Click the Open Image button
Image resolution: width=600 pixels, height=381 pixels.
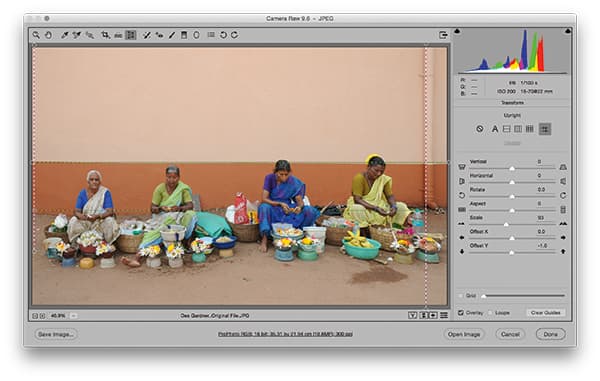[x=464, y=334]
